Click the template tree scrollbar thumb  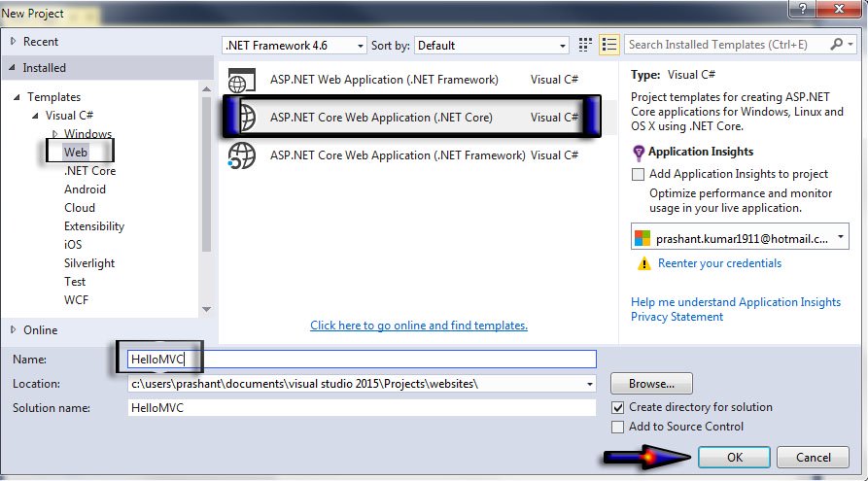click(206, 174)
